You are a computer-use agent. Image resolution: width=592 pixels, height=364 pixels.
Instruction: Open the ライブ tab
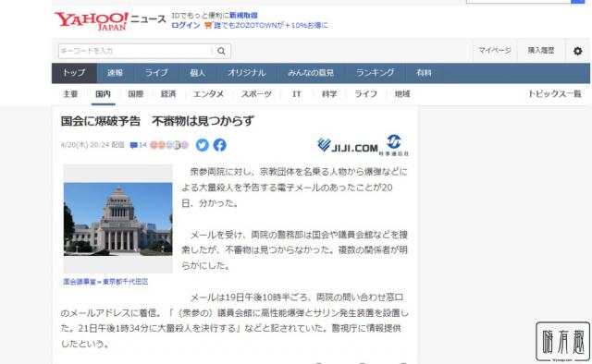click(156, 73)
